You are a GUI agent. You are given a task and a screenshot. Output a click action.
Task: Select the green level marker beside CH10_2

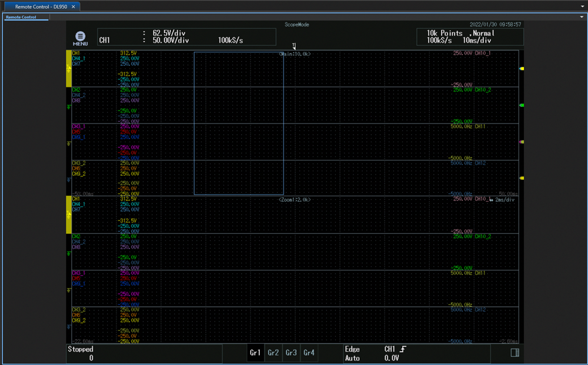click(522, 105)
